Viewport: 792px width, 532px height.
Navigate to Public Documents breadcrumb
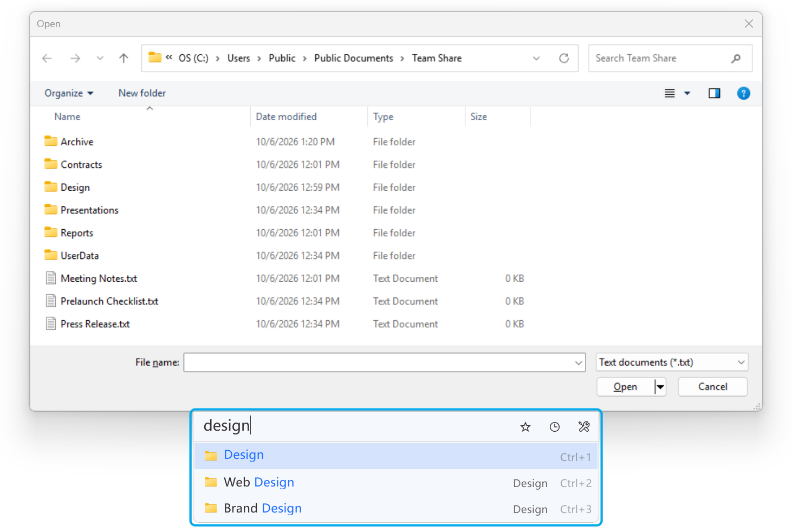tap(354, 58)
